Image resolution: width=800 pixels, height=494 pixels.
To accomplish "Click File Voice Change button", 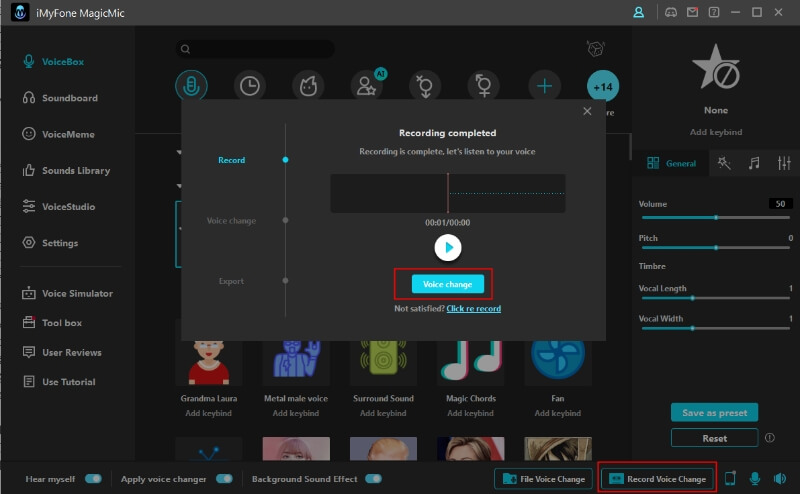I will (x=543, y=479).
